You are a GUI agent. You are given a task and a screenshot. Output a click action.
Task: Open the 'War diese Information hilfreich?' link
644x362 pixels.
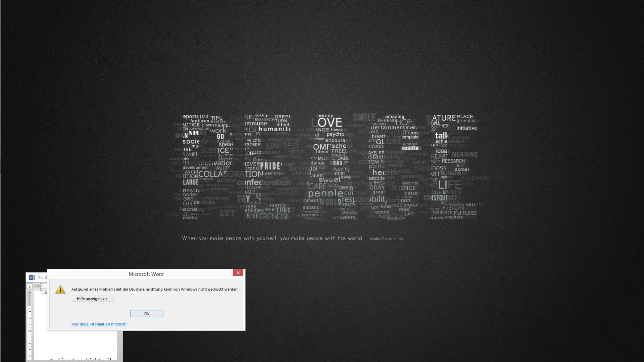click(99, 324)
